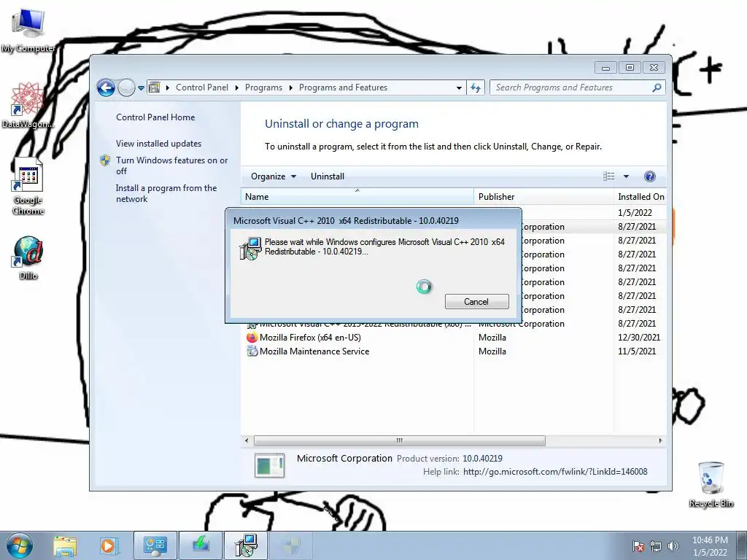The height and width of the screenshot is (560, 747).
Task: Open the Recycle Bin
Action: (x=711, y=484)
